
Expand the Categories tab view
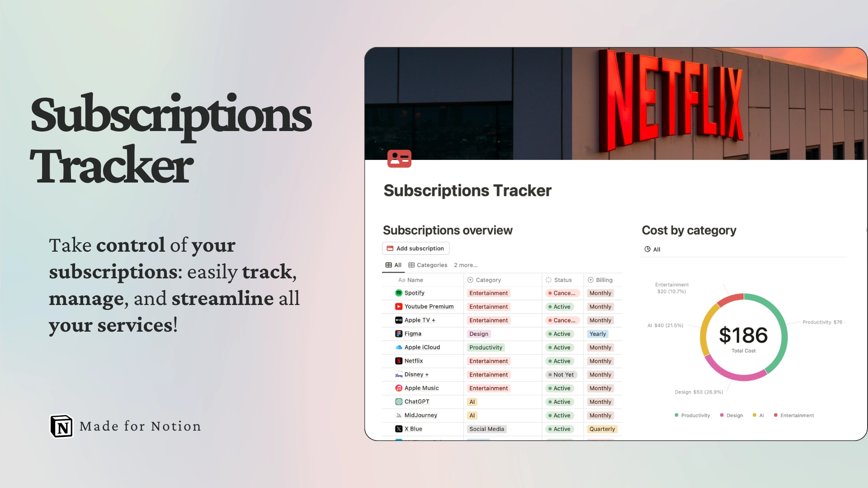[428, 264]
